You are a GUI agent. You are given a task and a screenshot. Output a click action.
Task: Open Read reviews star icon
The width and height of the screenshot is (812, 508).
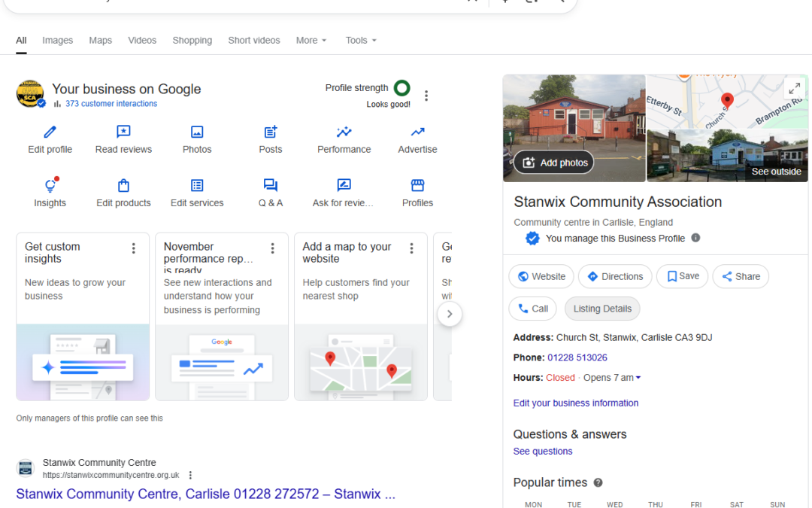123,132
